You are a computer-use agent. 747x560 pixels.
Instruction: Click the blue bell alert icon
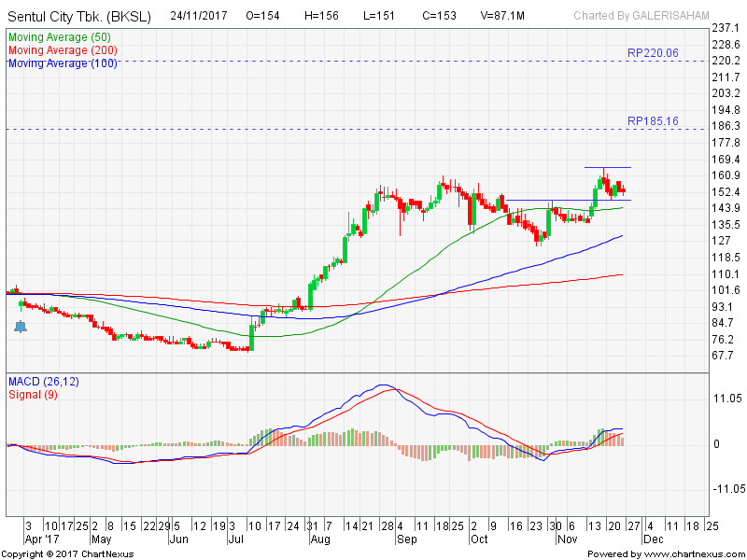coord(20,327)
